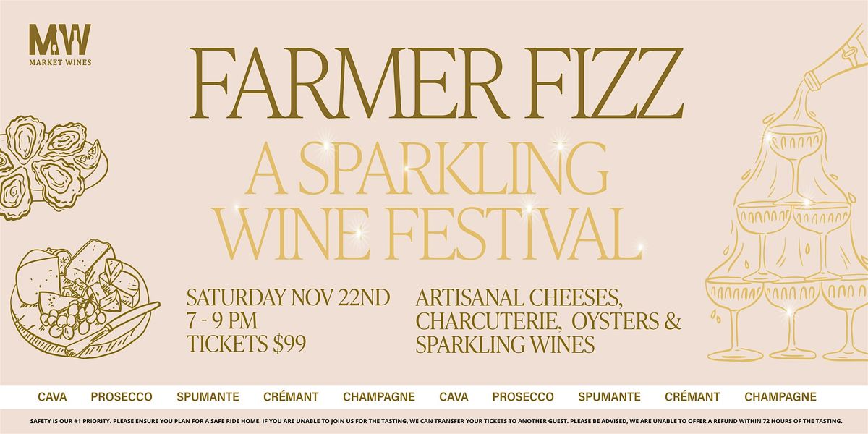Click the Market Wines logo
This screenshot has height=434, width=868.
click(x=60, y=45)
